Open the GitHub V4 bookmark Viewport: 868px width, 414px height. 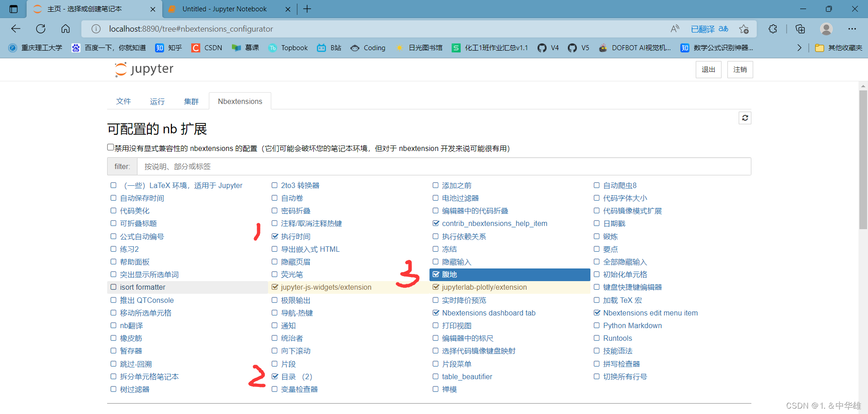click(x=548, y=48)
